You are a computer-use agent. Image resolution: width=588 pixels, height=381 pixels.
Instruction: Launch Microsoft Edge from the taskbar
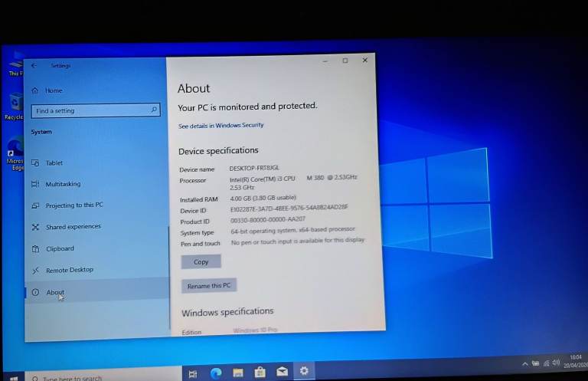(x=216, y=373)
